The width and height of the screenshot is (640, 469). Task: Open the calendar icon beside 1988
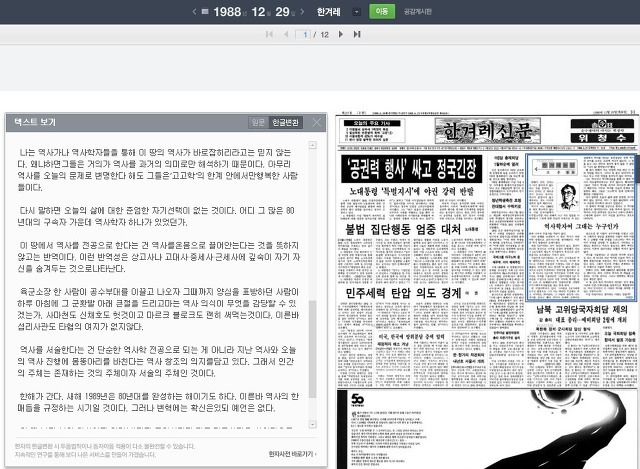205,11
